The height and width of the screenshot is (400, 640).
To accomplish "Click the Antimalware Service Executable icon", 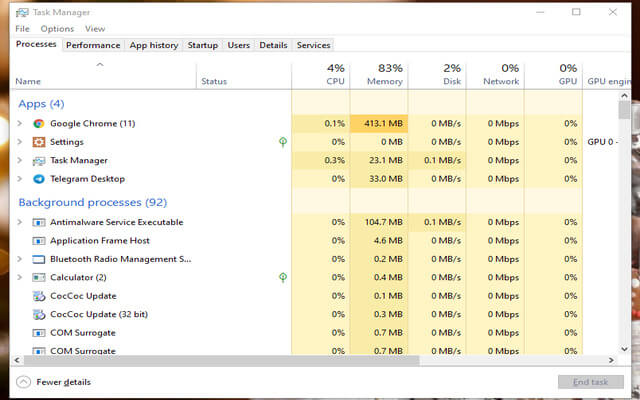I will (39, 222).
